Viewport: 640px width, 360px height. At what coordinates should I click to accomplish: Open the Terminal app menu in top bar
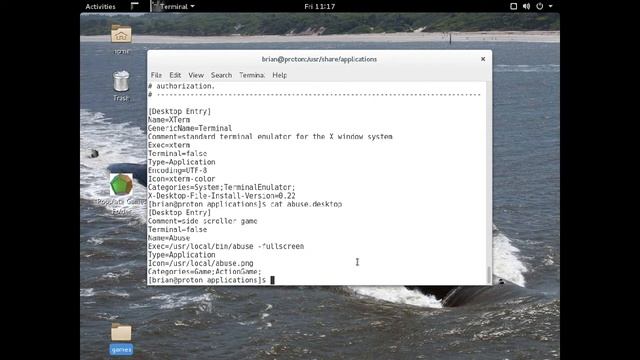click(174, 6)
